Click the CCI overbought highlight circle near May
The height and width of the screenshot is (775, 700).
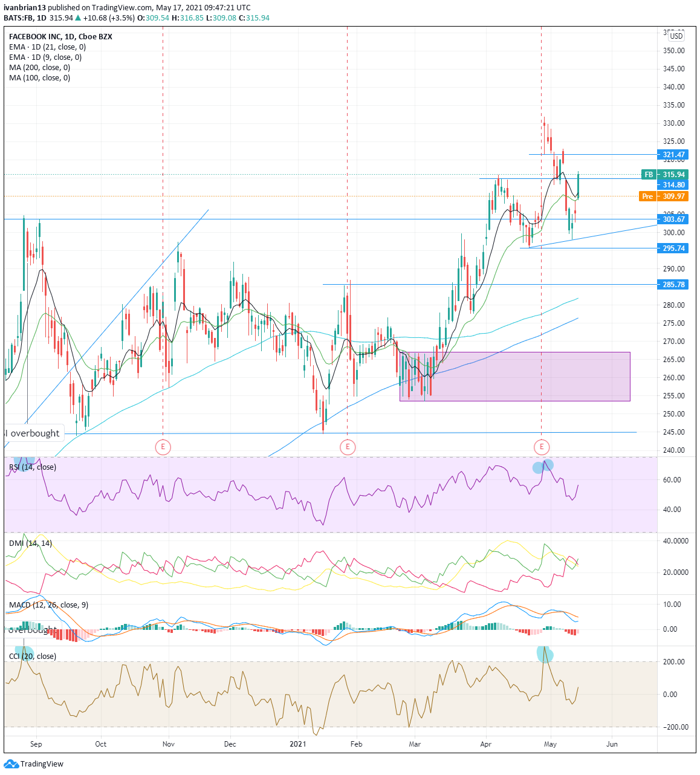545,653
